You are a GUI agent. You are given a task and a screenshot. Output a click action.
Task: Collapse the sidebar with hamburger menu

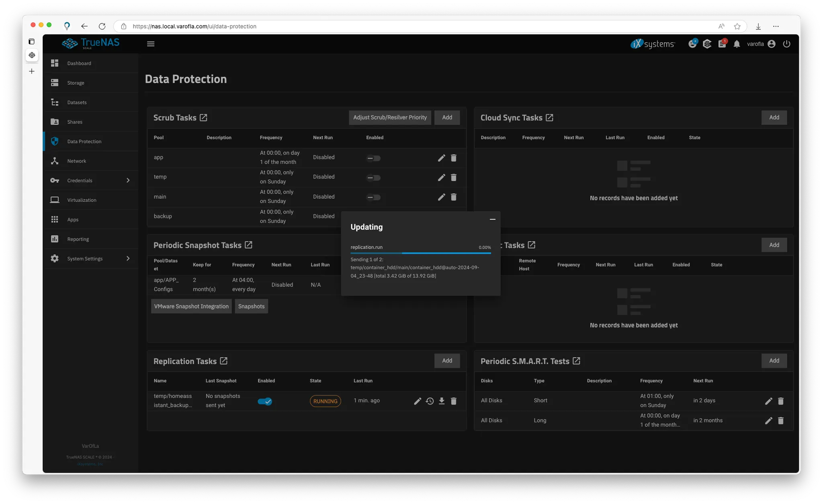tap(151, 44)
